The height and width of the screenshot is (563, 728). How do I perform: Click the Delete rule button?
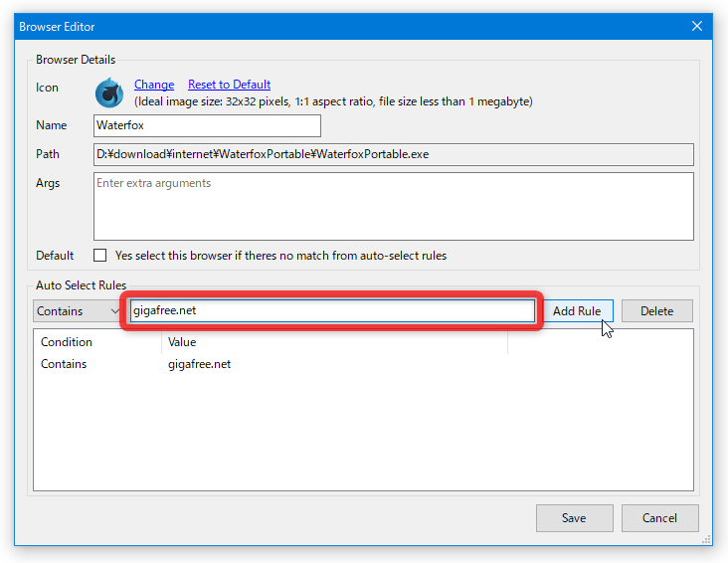(x=657, y=310)
